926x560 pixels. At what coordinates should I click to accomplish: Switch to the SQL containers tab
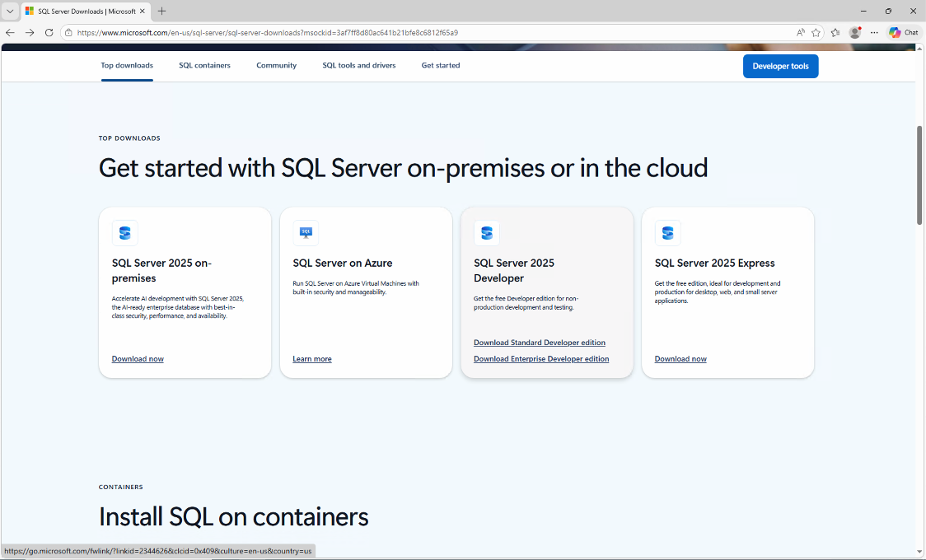[204, 66]
